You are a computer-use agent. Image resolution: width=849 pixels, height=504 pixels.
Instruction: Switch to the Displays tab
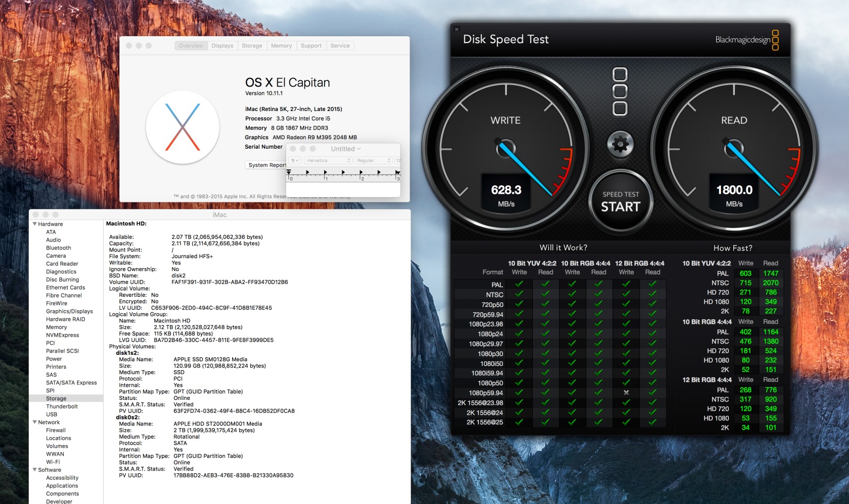pos(222,46)
